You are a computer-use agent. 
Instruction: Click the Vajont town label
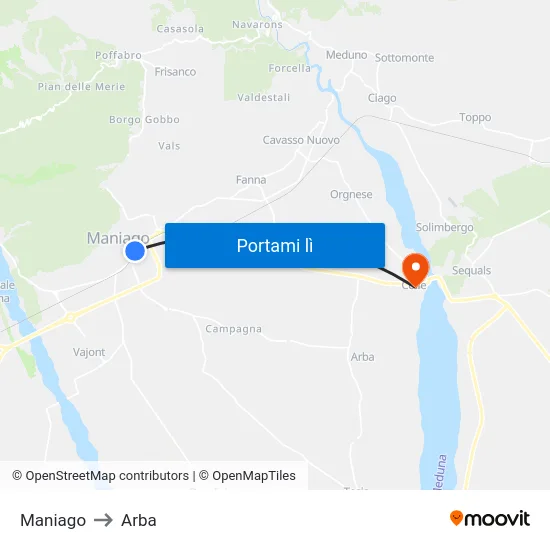[89, 352]
